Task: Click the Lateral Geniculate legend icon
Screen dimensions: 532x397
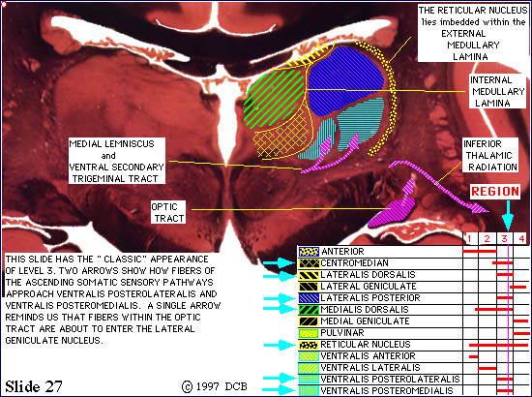Action: pos(309,287)
